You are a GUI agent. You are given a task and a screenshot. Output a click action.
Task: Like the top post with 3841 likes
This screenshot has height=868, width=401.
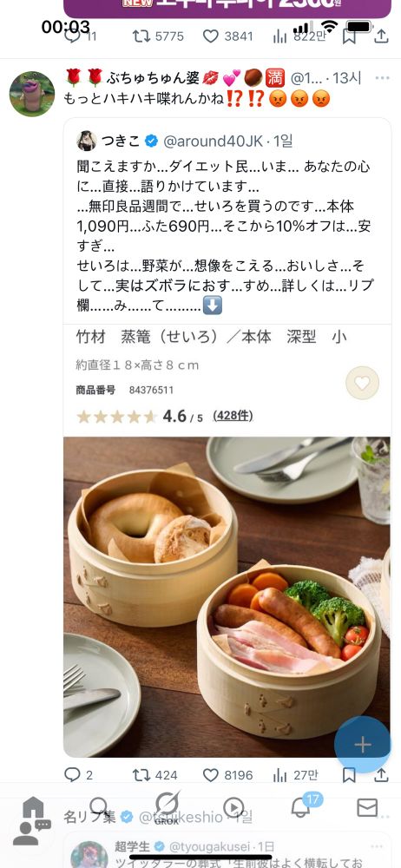(x=227, y=36)
